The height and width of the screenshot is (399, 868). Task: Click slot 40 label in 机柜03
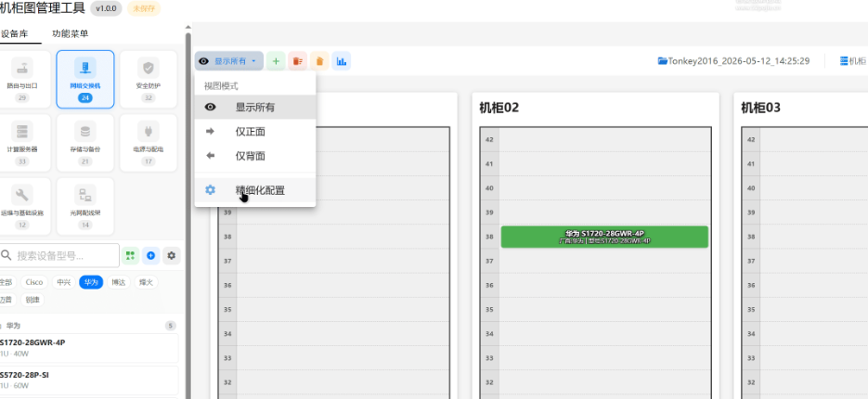751,188
